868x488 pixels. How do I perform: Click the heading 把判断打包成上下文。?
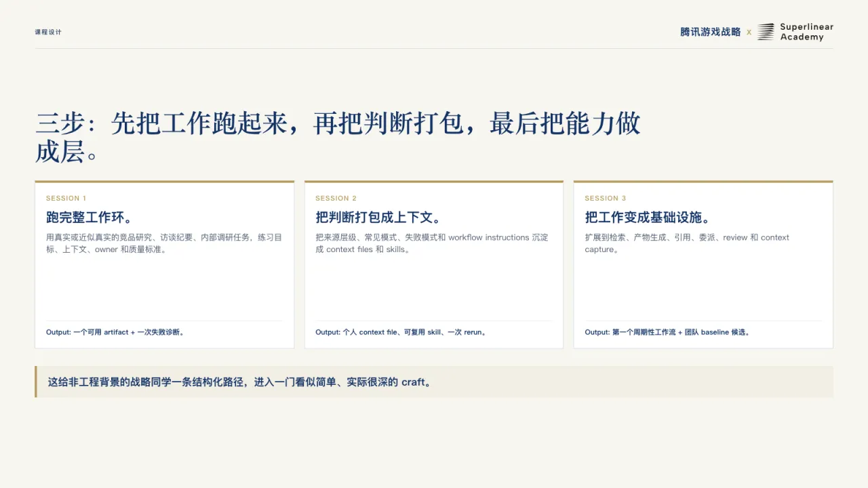[379, 218]
